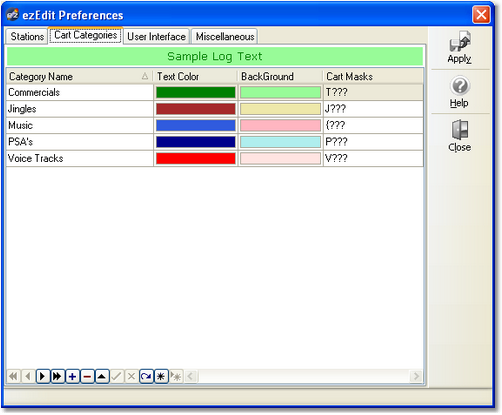Pick Music pink background swatch
This screenshot has height=415, width=502.
pyautogui.click(x=280, y=125)
